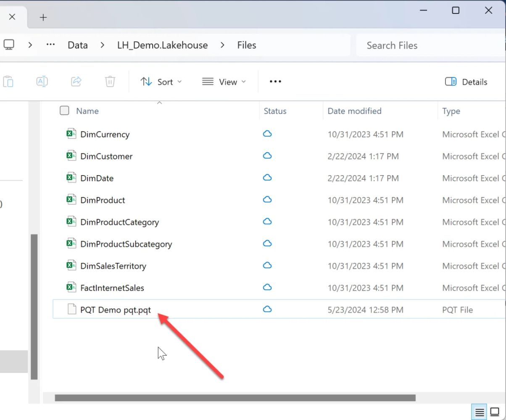Go to the Data breadcrumb
The image size is (506, 420).
[x=78, y=45]
